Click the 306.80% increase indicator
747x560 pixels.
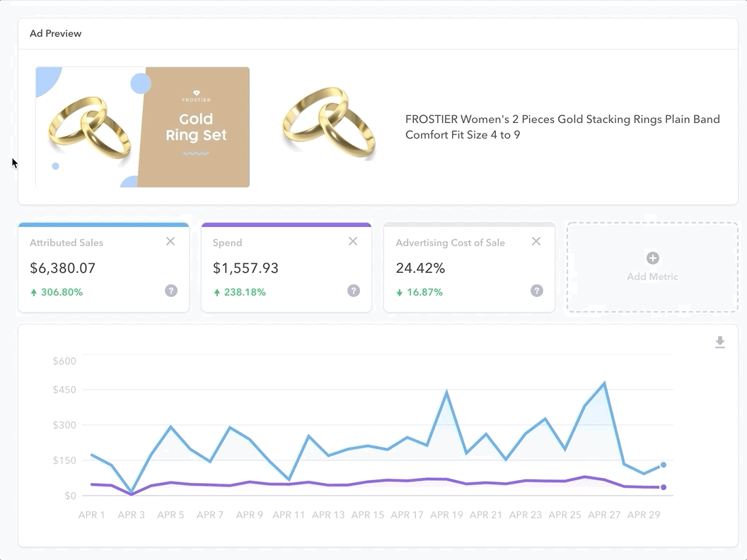point(57,292)
